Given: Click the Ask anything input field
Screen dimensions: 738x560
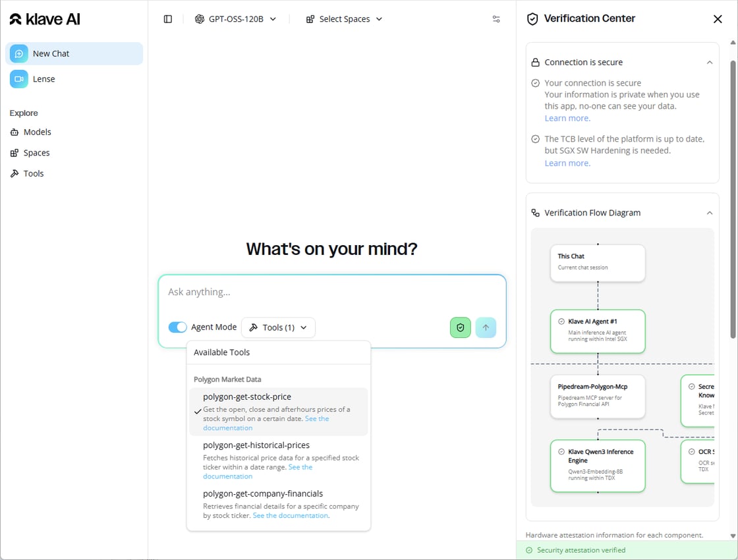Looking at the screenshot, I should coord(331,293).
